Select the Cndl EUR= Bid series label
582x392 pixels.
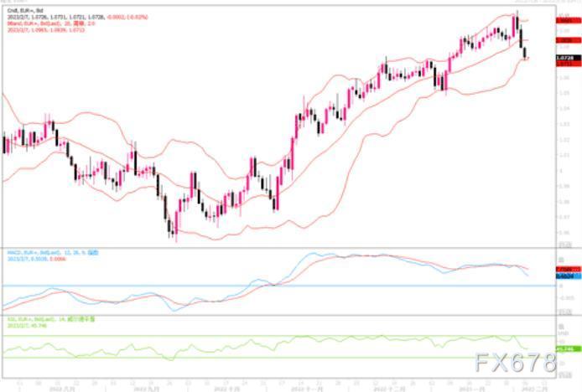pyautogui.click(x=26, y=11)
